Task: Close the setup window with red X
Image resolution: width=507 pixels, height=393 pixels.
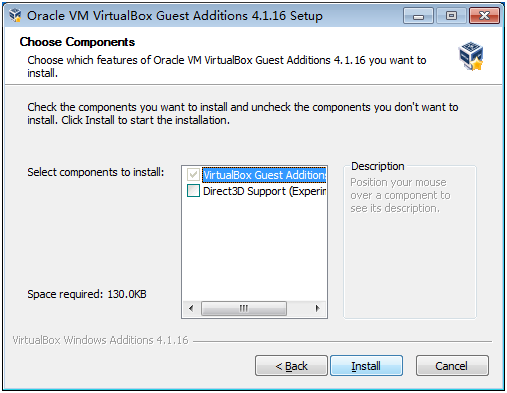Action: coord(484,16)
